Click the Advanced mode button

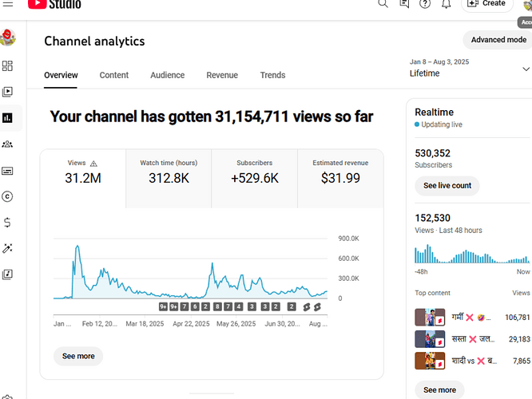[498, 40]
